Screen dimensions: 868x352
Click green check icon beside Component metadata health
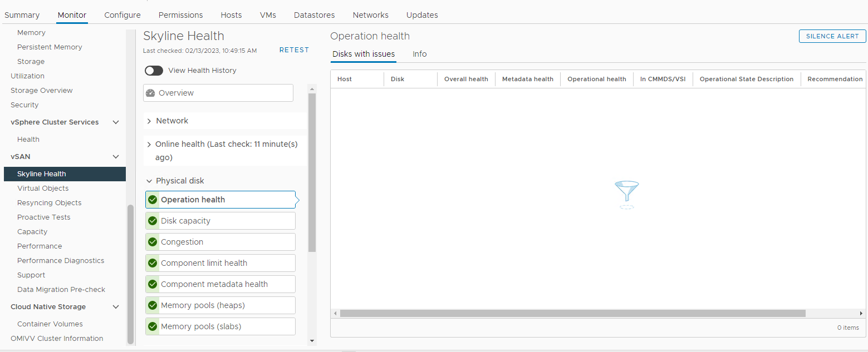153,284
